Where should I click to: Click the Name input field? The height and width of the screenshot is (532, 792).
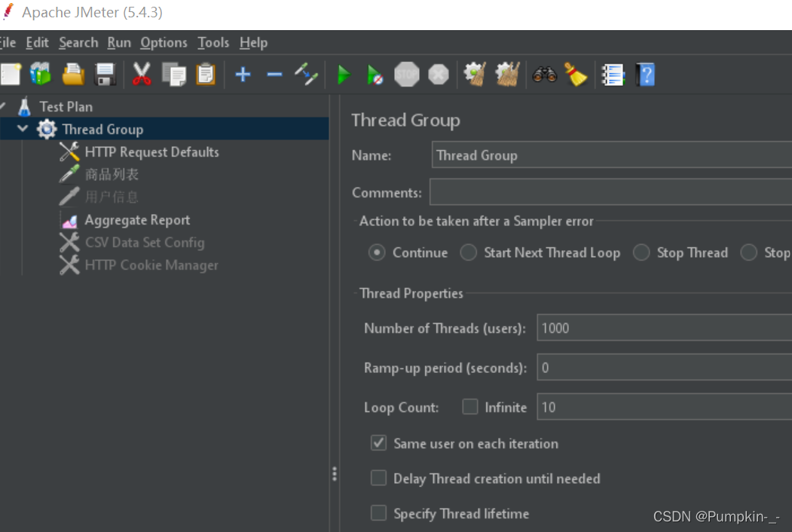coord(612,154)
